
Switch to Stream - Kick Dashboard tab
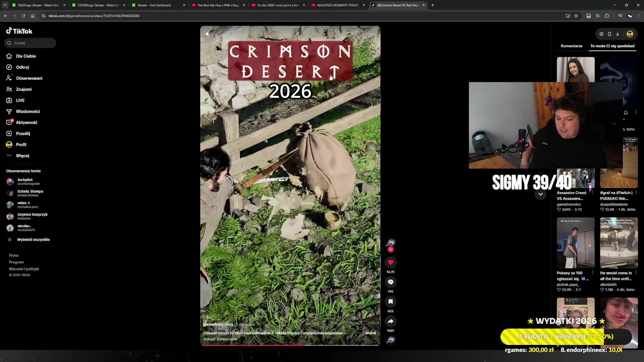[x=158, y=5]
